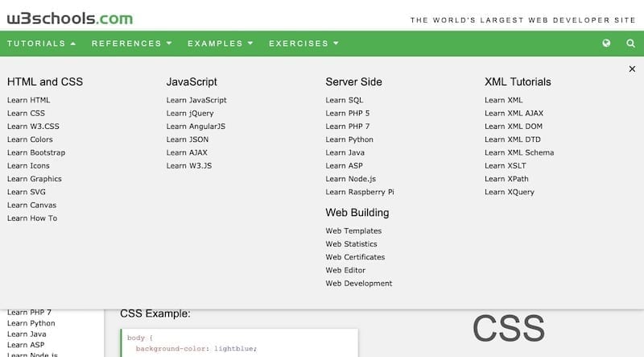Open Learn Graphics tutorial
The image size is (644, 357).
pos(35,179)
